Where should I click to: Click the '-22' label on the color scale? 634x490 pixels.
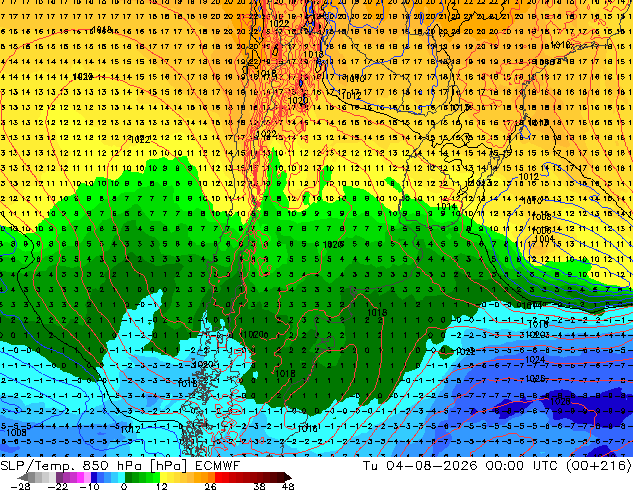[x=58, y=486]
